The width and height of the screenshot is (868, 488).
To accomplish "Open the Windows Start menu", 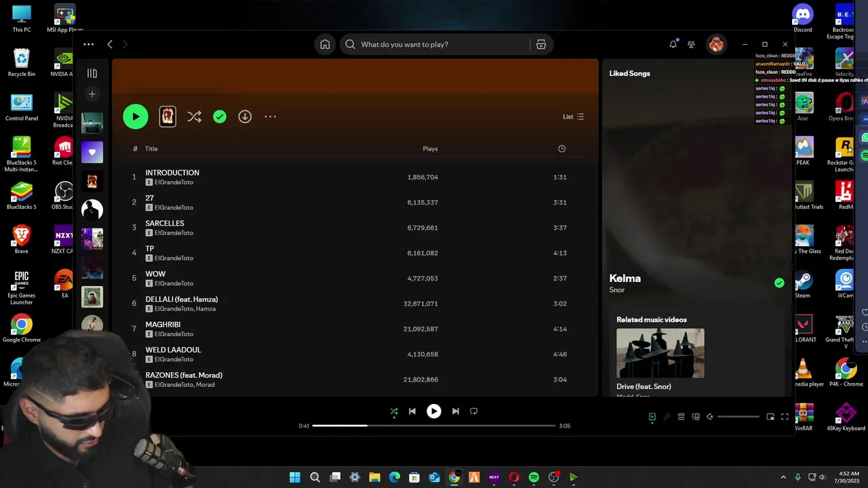I will coord(295,477).
